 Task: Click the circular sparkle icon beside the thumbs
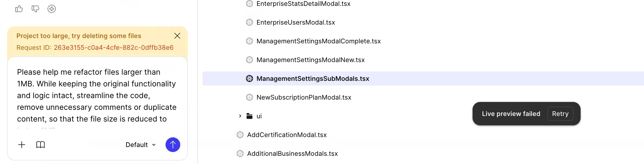(x=52, y=9)
